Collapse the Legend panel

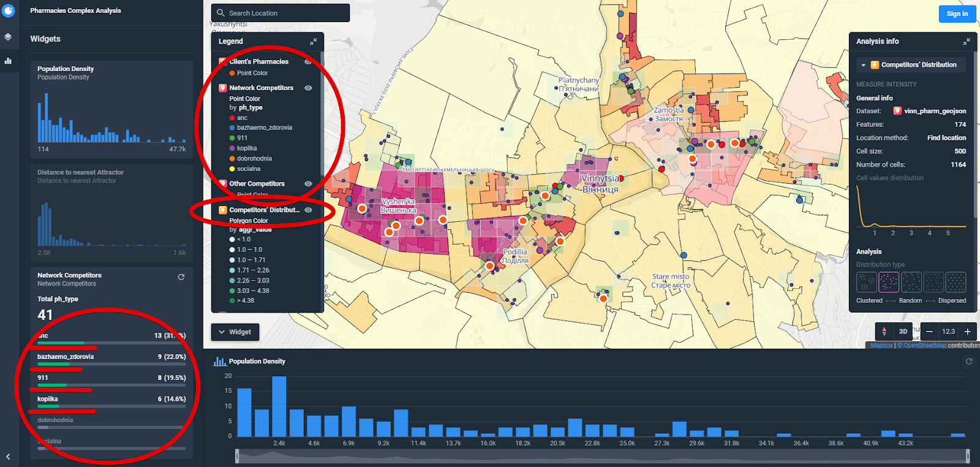(x=313, y=41)
